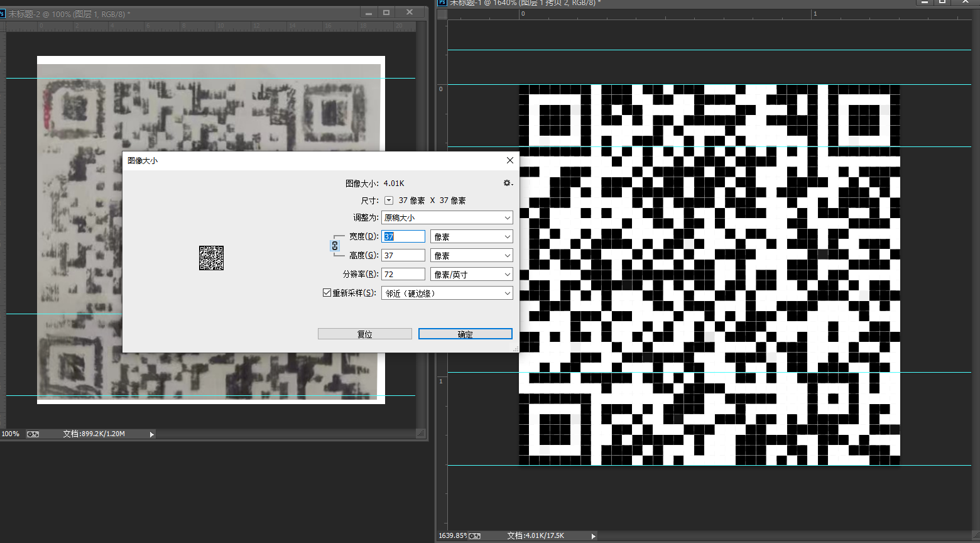Click the status icon beside 1639.85% zoom
This screenshot has height=543, width=980.
coord(475,535)
